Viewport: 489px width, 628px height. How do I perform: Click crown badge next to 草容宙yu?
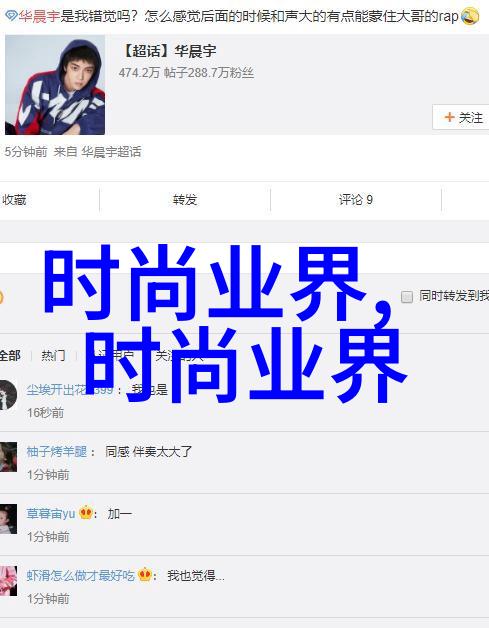(86, 512)
